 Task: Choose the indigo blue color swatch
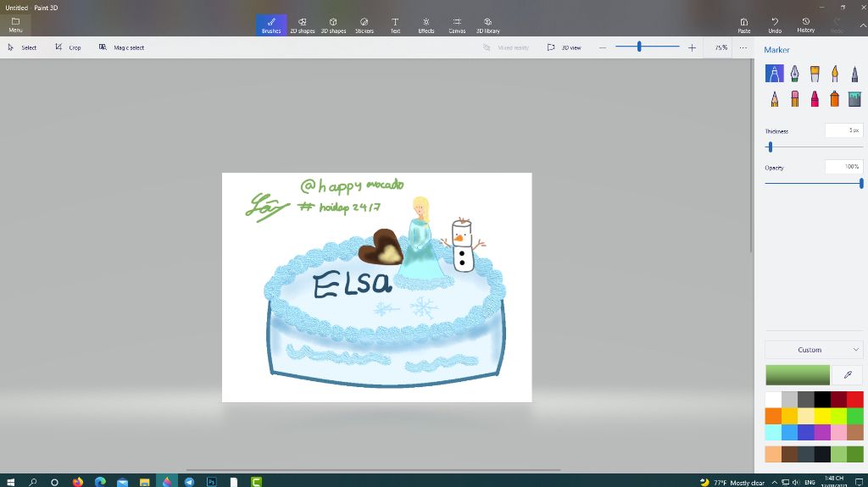tap(806, 432)
